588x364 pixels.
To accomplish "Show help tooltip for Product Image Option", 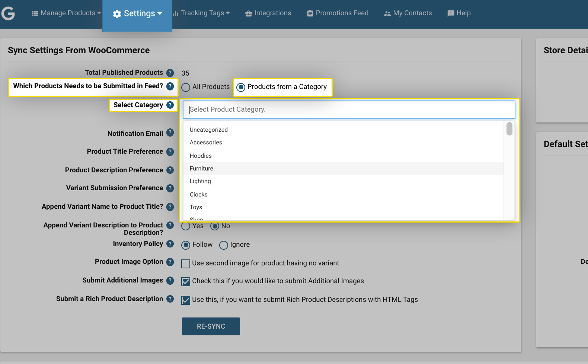I will click(x=170, y=262).
